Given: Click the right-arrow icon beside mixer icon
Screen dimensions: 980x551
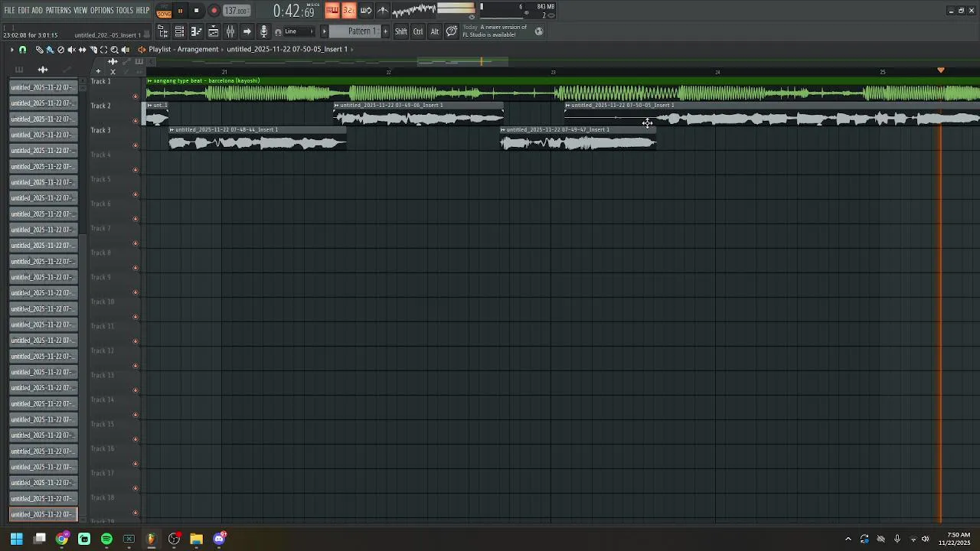Looking at the screenshot, I should [x=247, y=31].
